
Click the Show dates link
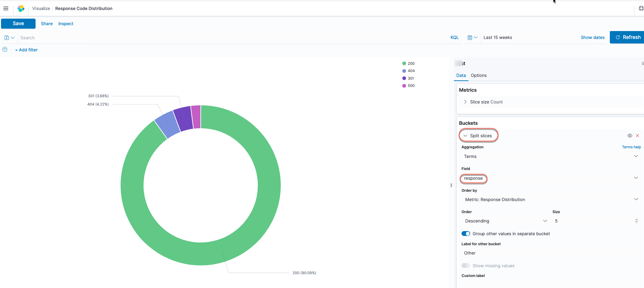click(x=593, y=38)
